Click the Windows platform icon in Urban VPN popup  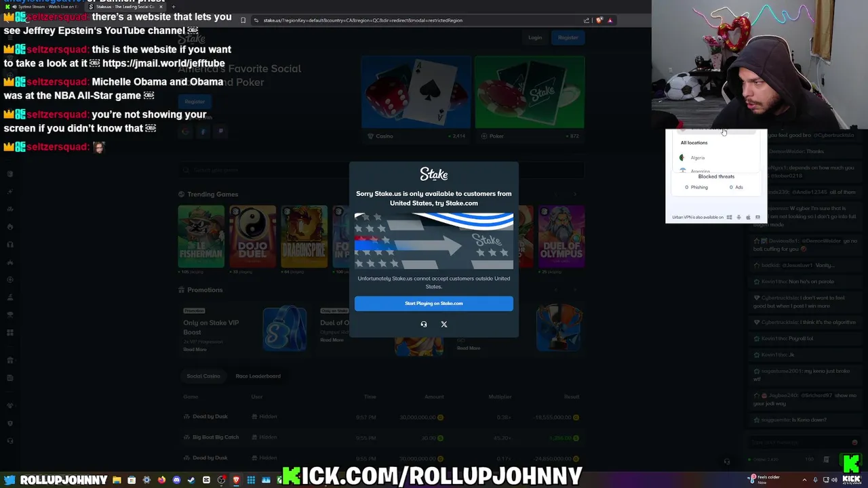(x=729, y=217)
